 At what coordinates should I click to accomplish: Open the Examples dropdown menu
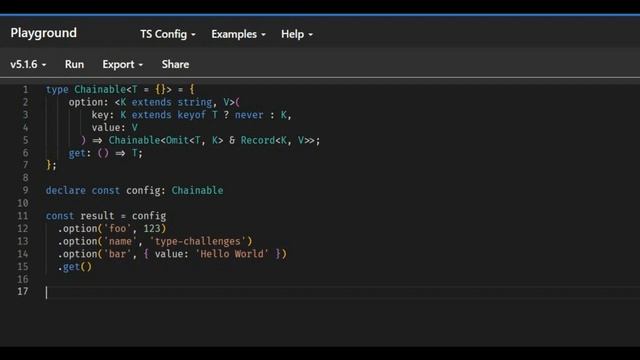point(238,34)
